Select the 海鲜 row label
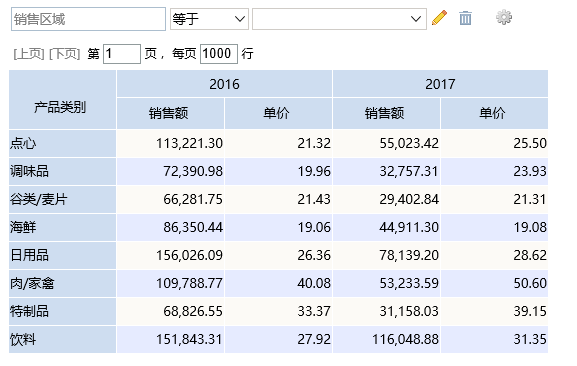This screenshot has height=366, width=577. point(63,227)
